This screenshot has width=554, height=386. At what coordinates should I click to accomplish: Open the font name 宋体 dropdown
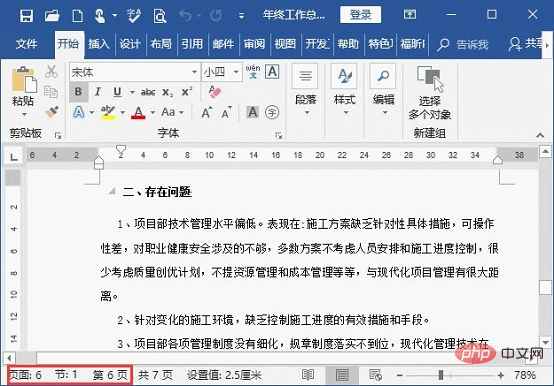point(194,72)
